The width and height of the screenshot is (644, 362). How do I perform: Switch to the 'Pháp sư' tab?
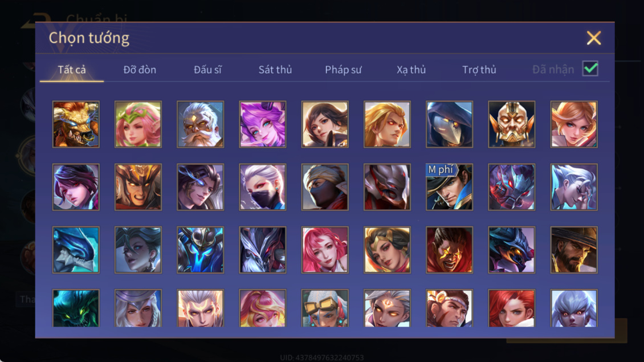pyautogui.click(x=343, y=70)
